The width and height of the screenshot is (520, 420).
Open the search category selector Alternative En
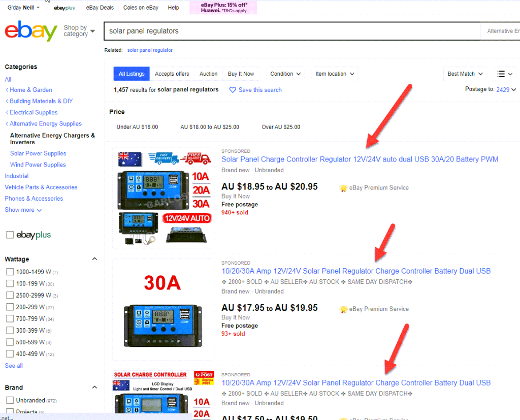[500, 31]
